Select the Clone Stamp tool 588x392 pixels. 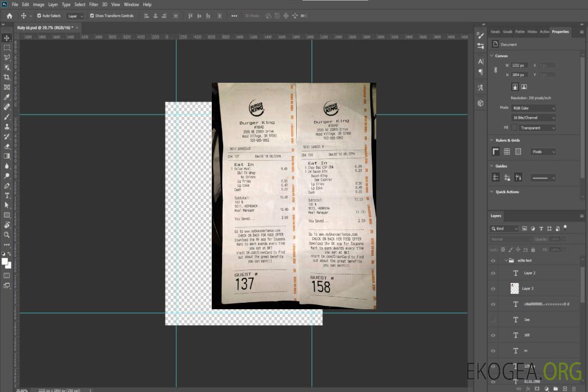point(7,127)
